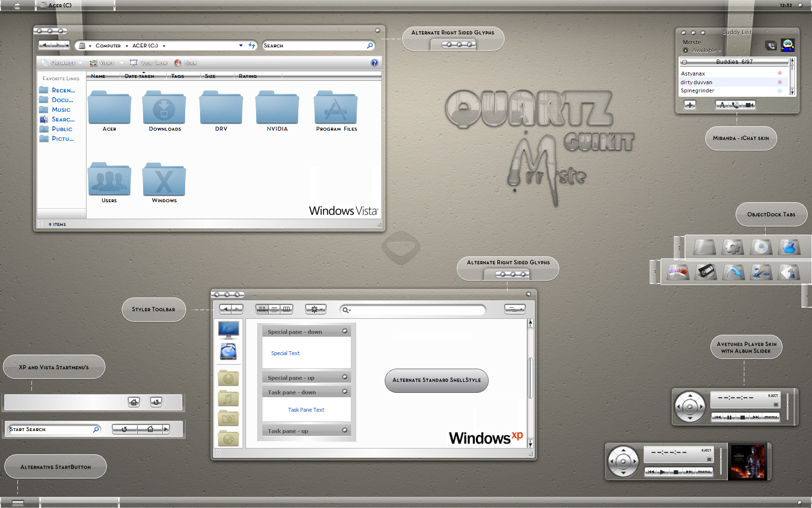Open the Views dropdown menu

point(106,63)
